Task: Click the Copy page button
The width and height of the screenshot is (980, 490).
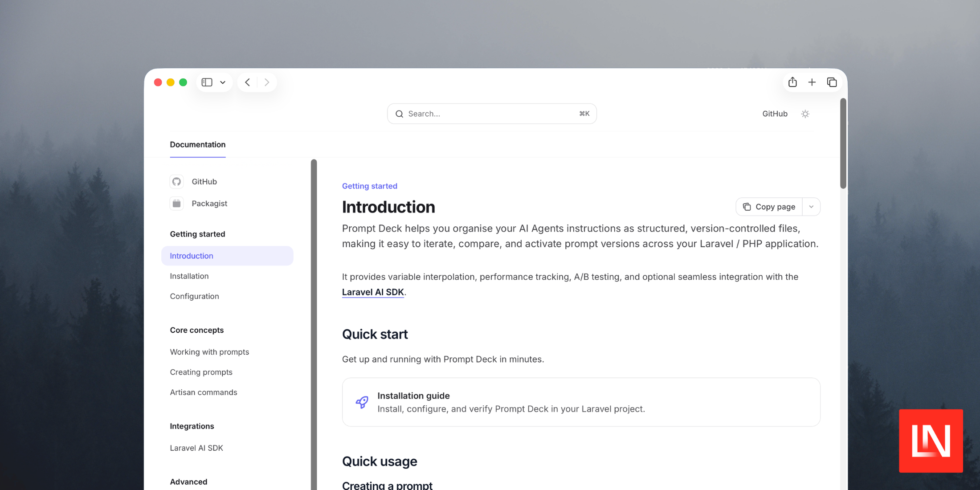Action: [769, 206]
